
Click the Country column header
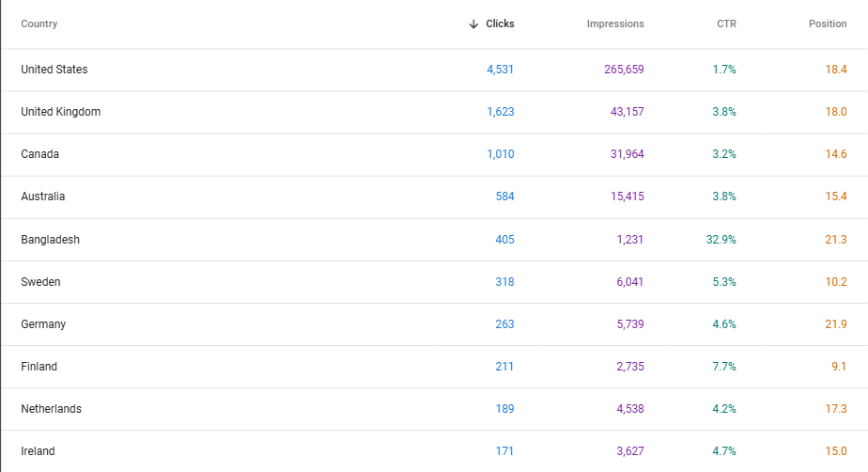click(x=39, y=24)
